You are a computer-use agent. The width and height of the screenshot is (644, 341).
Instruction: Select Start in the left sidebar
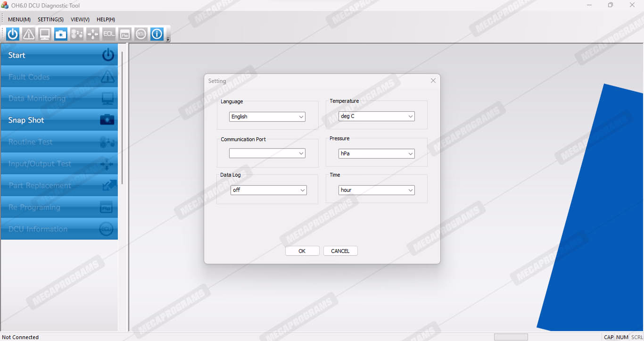[59, 55]
